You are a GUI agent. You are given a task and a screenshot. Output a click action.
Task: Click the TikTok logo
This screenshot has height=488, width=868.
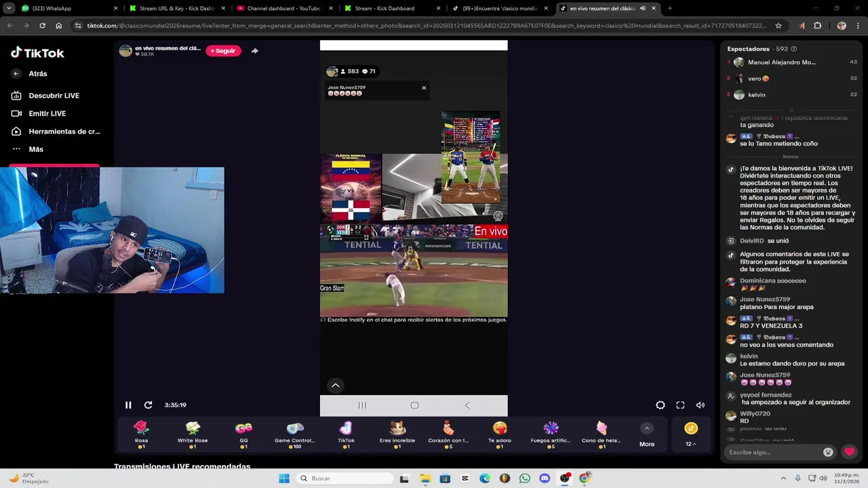click(x=37, y=53)
